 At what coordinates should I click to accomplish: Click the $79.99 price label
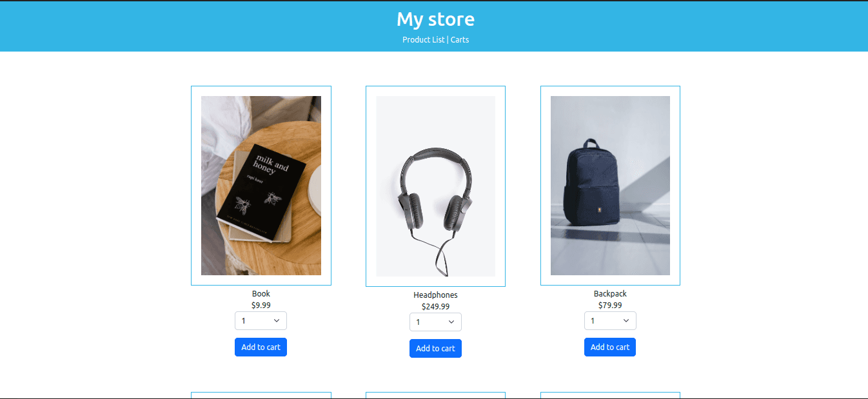610,306
